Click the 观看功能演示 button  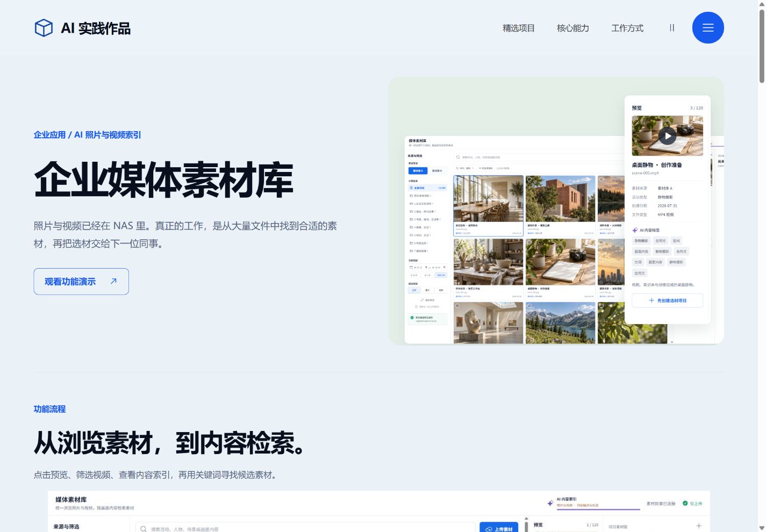81,282
